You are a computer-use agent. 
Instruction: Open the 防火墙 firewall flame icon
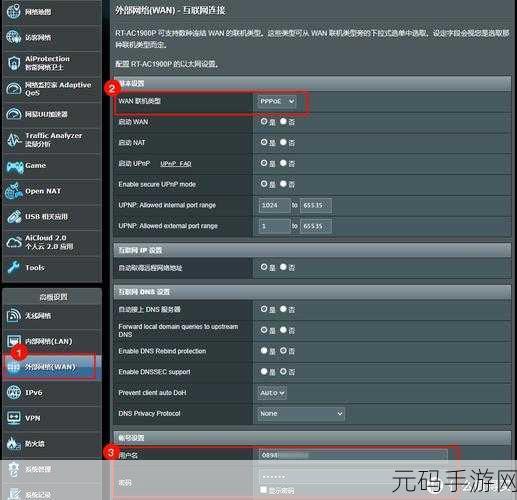(x=14, y=443)
